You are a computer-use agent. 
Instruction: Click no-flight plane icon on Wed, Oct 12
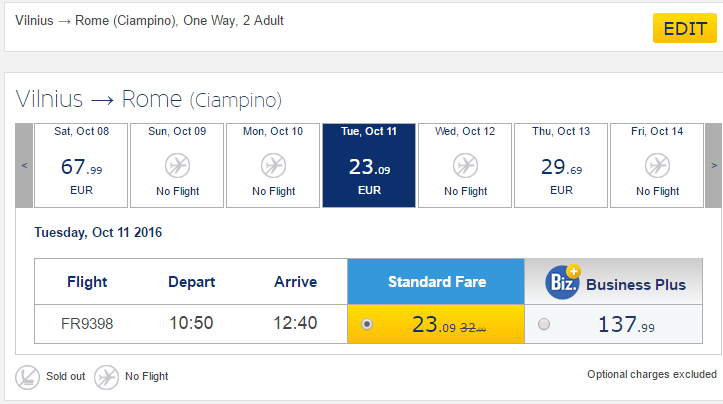point(465,164)
